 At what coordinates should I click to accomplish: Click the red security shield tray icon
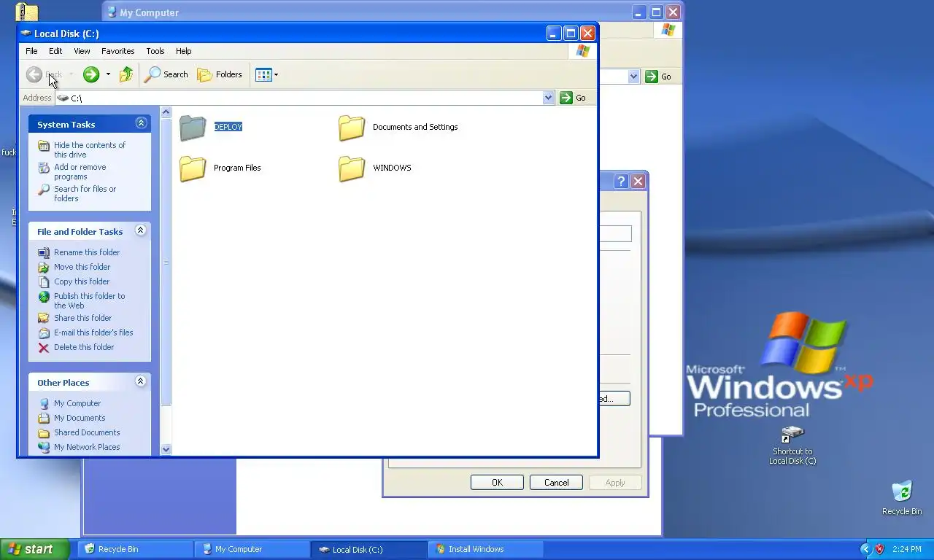click(879, 549)
